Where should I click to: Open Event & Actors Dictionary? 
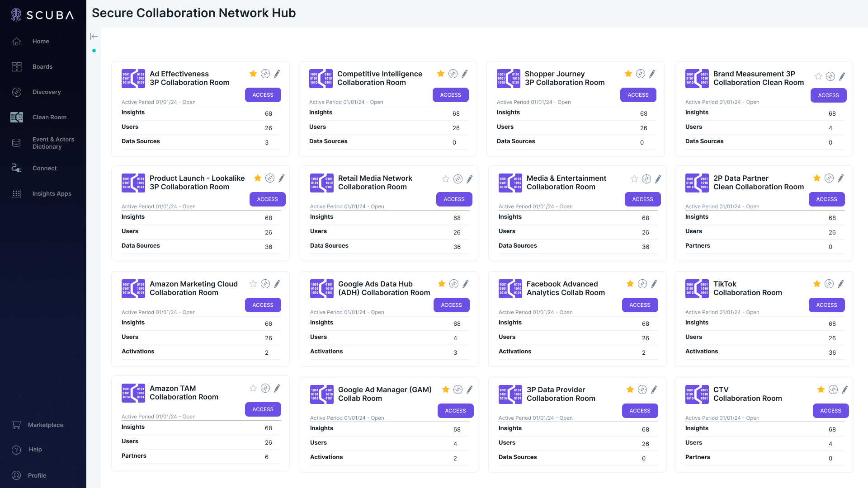(53, 143)
